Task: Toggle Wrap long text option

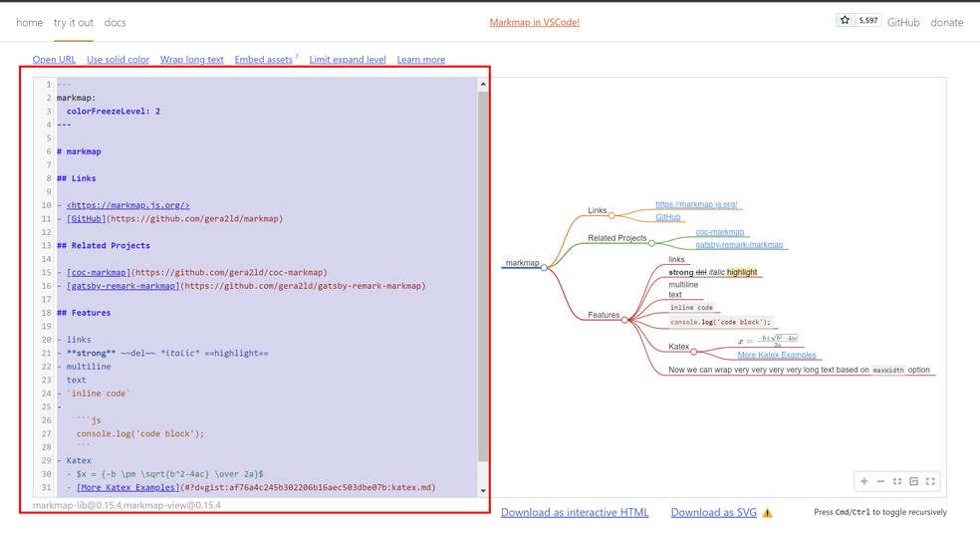Action: click(x=192, y=60)
